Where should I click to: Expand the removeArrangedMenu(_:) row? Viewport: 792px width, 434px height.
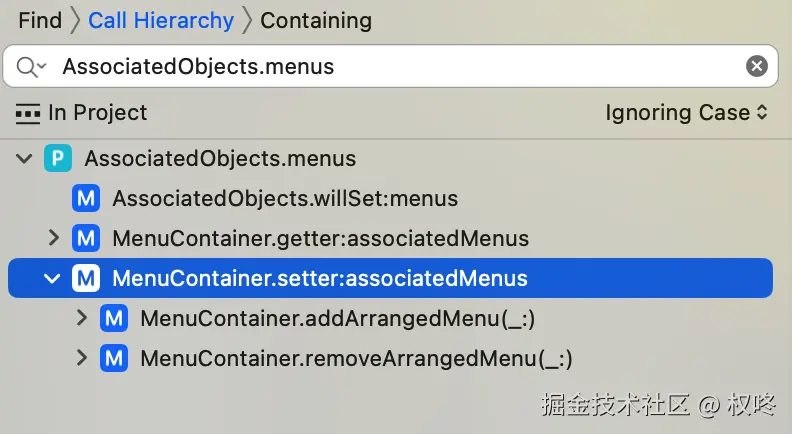[82, 358]
